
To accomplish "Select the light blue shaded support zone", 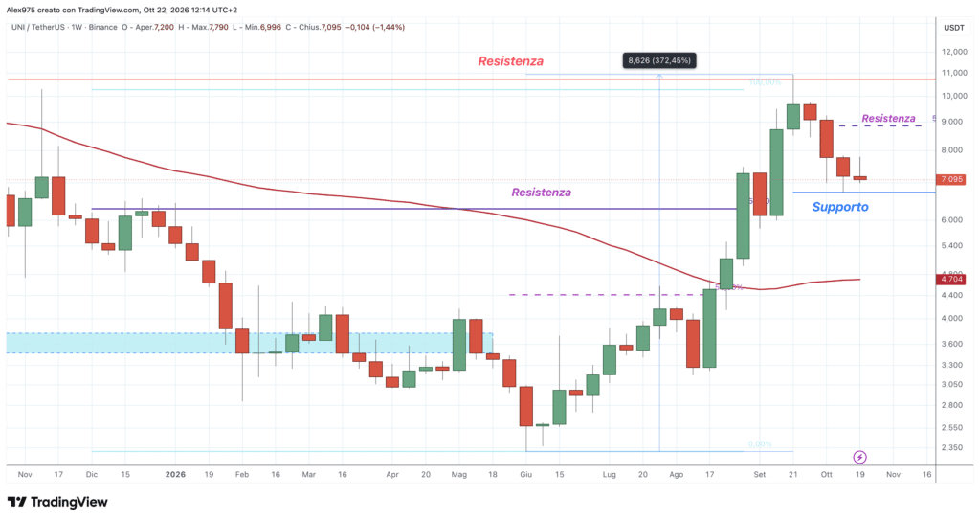I will (x=250, y=344).
